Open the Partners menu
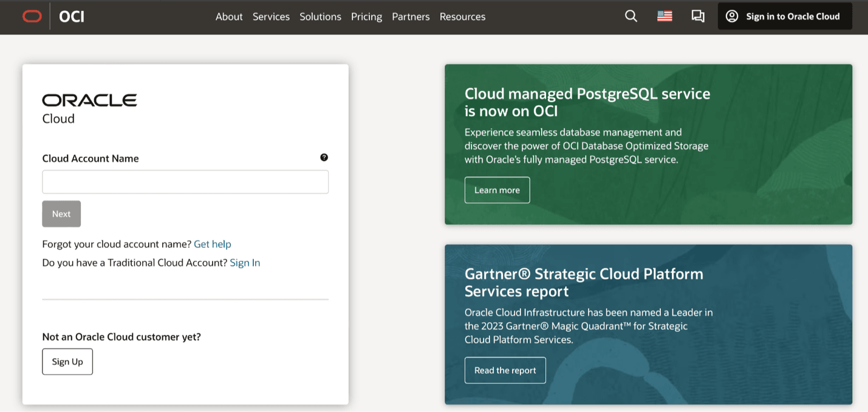This screenshot has width=868, height=412. [411, 16]
